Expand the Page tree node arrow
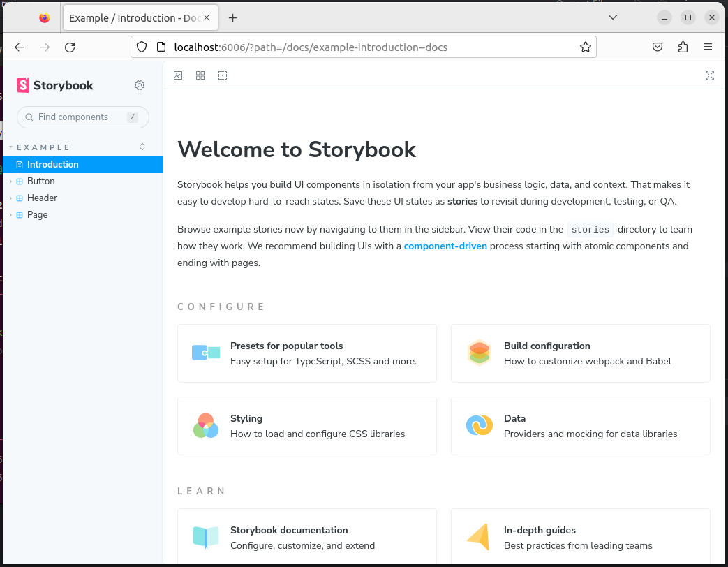The height and width of the screenshot is (567, 728). point(10,215)
